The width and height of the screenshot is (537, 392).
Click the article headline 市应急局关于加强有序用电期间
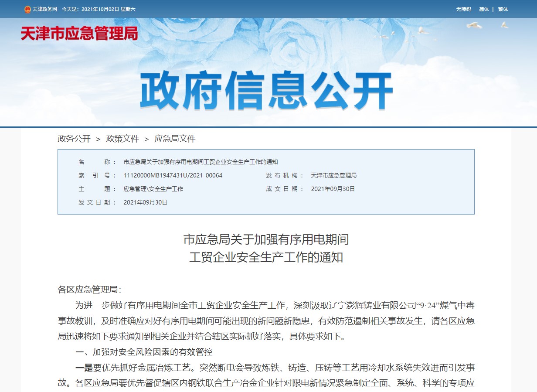(x=266, y=239)
